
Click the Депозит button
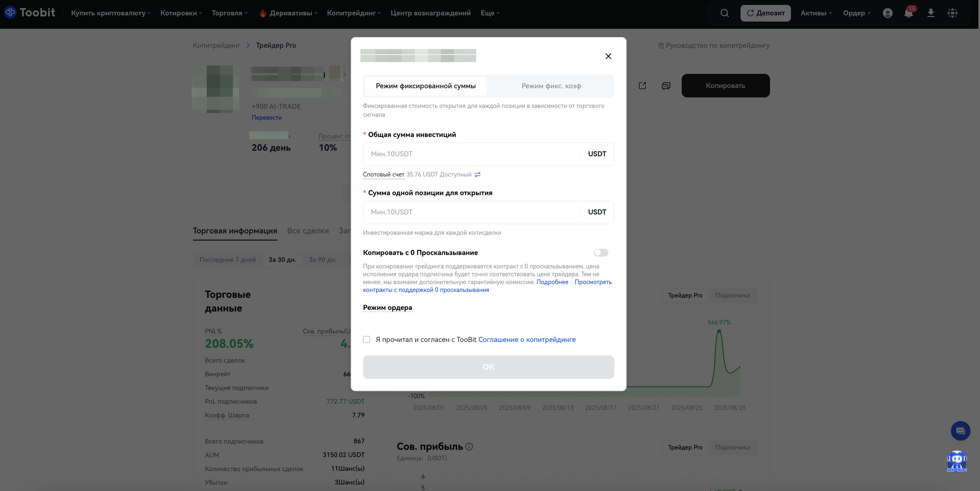(765, 13)
